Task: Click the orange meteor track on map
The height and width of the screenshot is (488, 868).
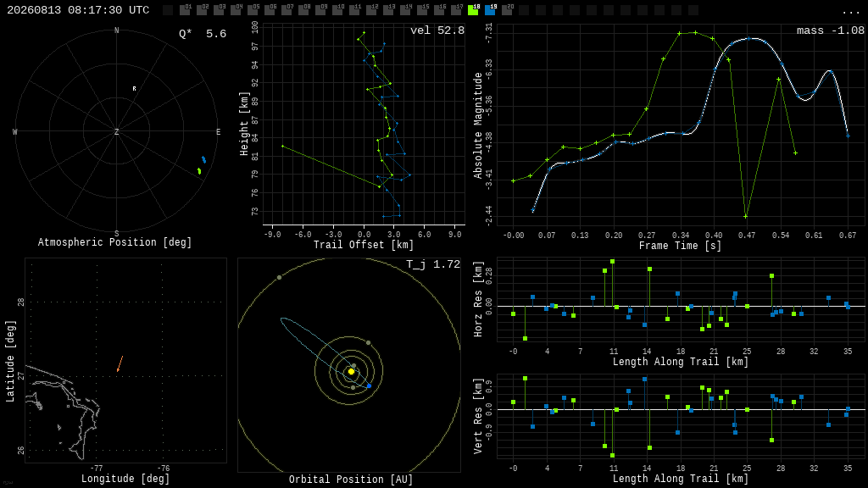Action: (120, 363)
